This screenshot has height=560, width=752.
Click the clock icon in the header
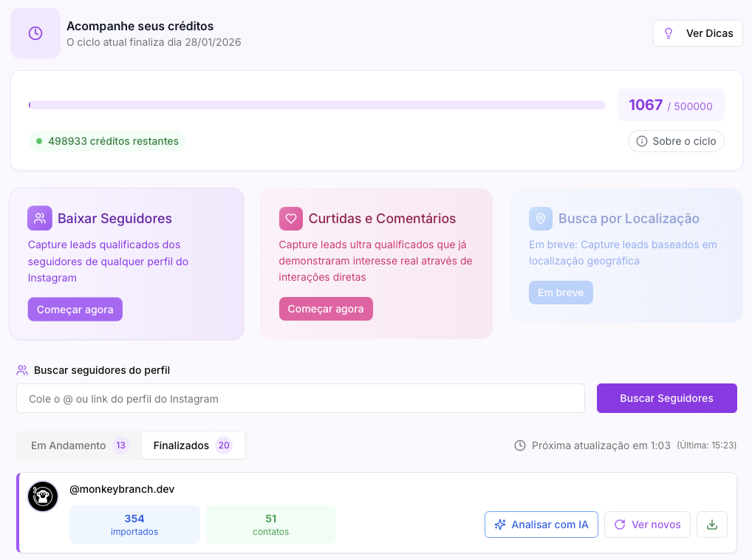click(35, 33)
